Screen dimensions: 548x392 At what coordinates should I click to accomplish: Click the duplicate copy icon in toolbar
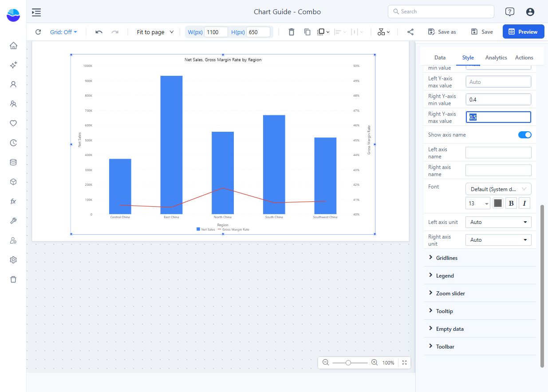[307, 32]
